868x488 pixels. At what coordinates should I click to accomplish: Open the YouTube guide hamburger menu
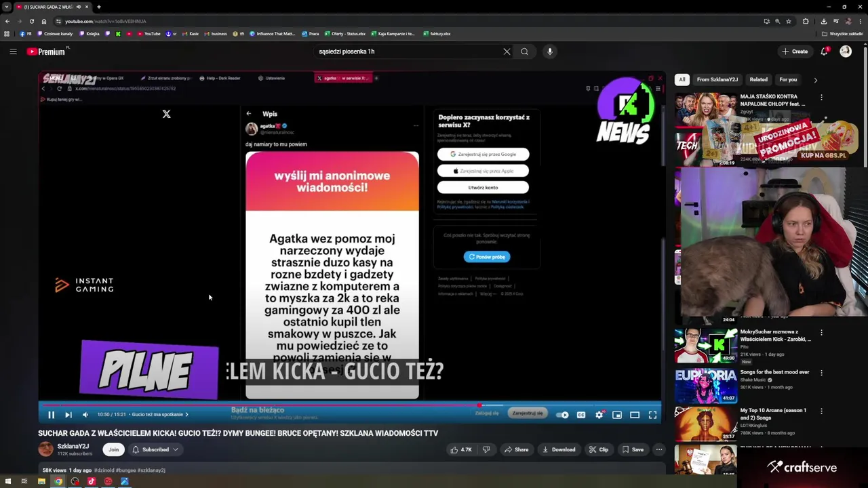(13, 52)
